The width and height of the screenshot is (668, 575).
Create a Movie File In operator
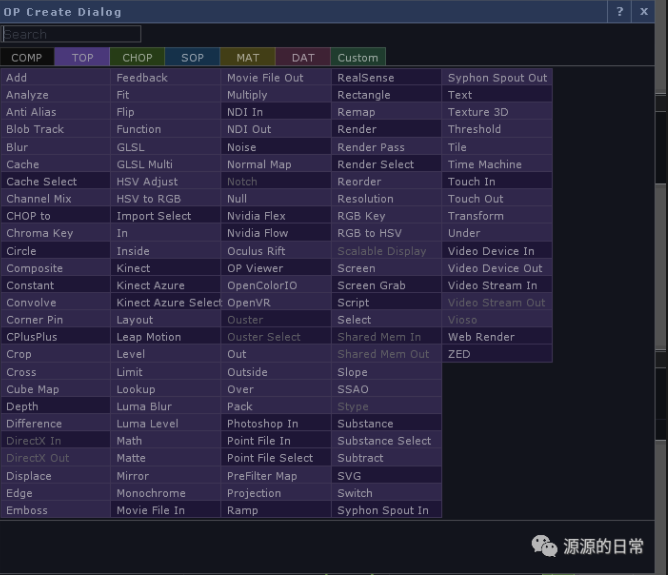[166, 510]
